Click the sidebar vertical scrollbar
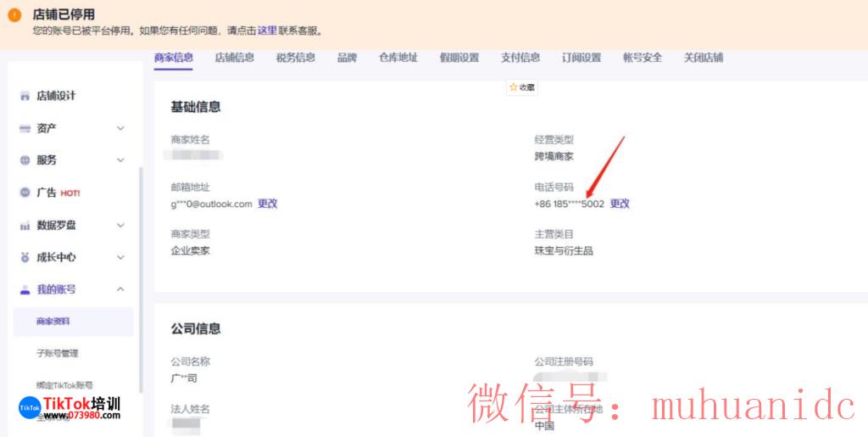The image size is (868, 437). tap(141, 280)
